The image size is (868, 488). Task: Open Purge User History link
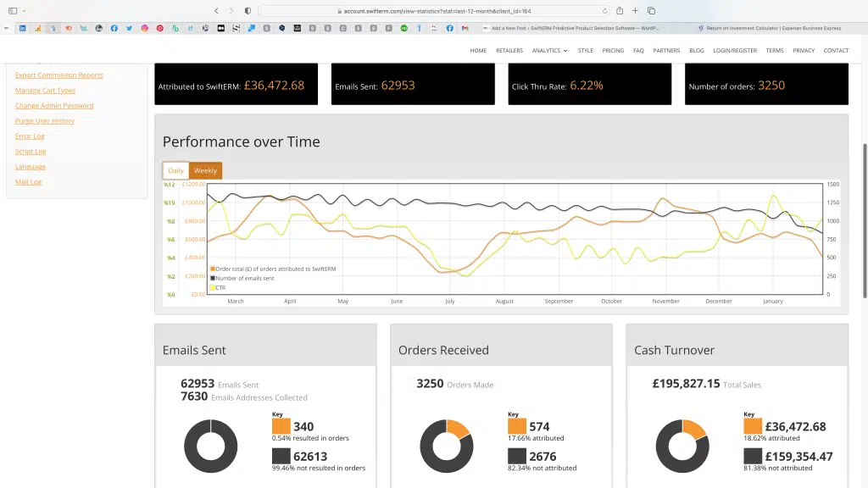[x=45, y=120]
